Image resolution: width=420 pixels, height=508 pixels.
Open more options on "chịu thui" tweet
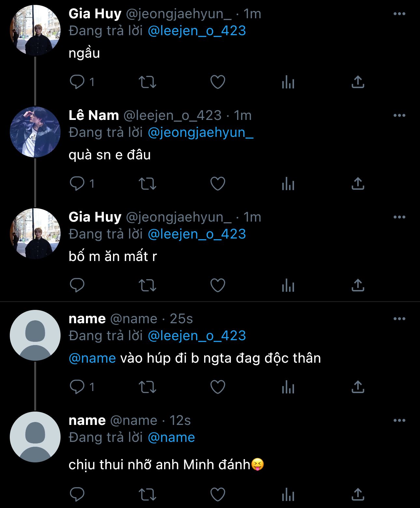coord(399,421)
